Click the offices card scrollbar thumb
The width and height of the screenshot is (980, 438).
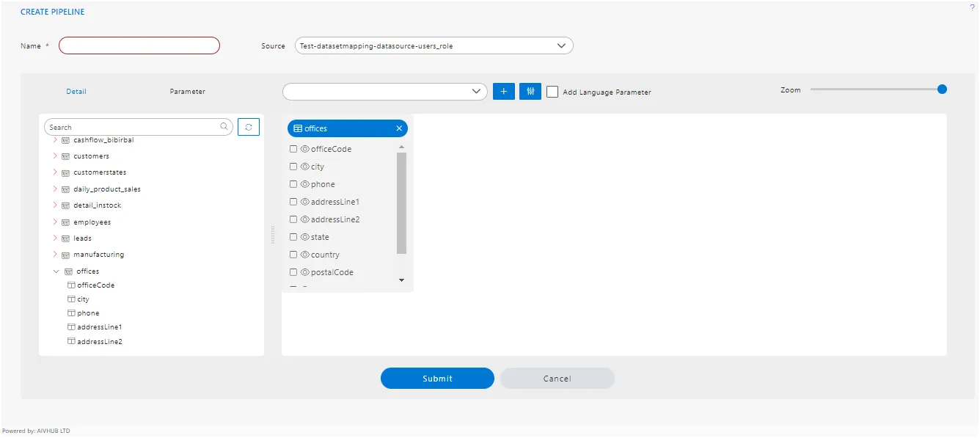click(x=401, y=203)
